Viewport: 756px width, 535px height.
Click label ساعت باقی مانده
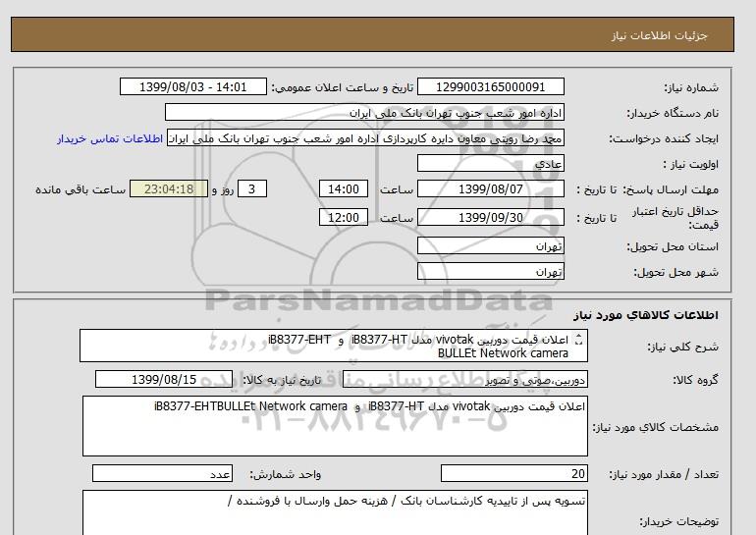[x=81, y=189]
